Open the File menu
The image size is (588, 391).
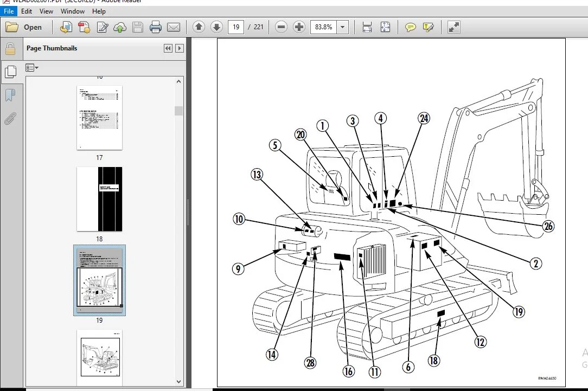point(9,11)
